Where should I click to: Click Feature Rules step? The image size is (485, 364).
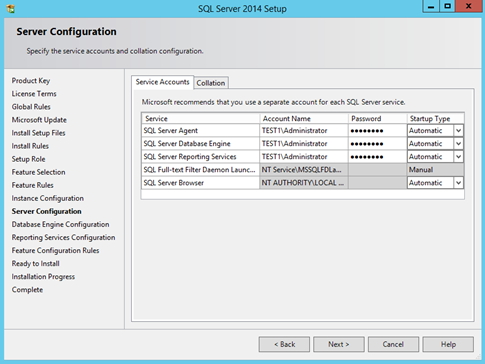click(32, 185)
